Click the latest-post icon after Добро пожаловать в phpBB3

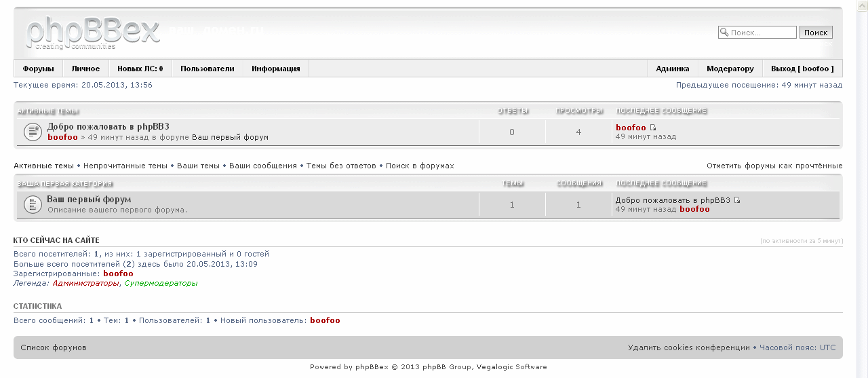pyautogui.click(x=737, y=200)
